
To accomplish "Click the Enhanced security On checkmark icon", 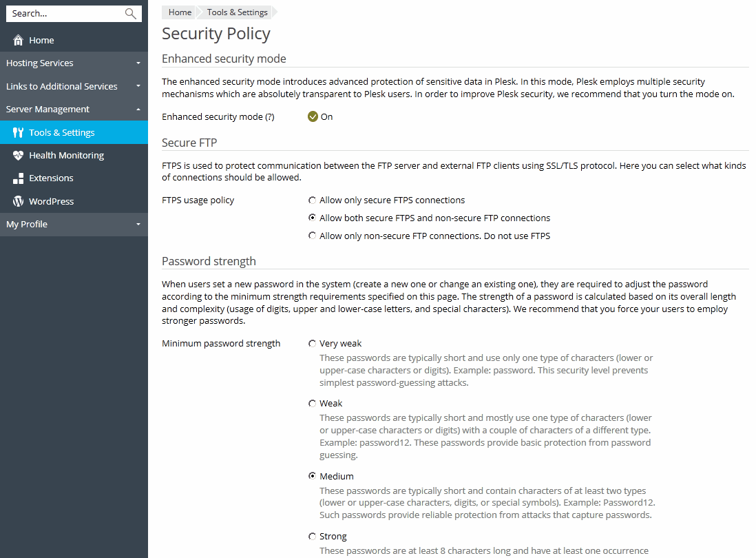I will [x=313, y=116].
